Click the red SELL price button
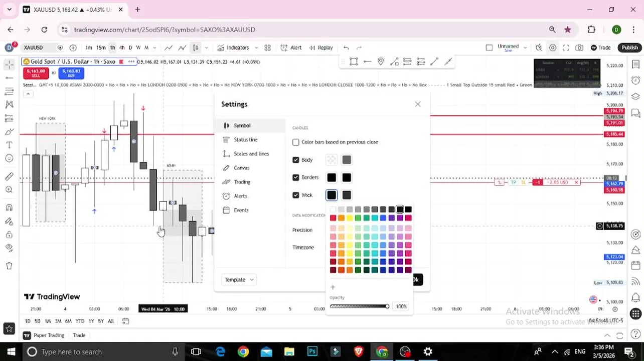The height and width of the screenshot is (361, 644). click(36, 73)
